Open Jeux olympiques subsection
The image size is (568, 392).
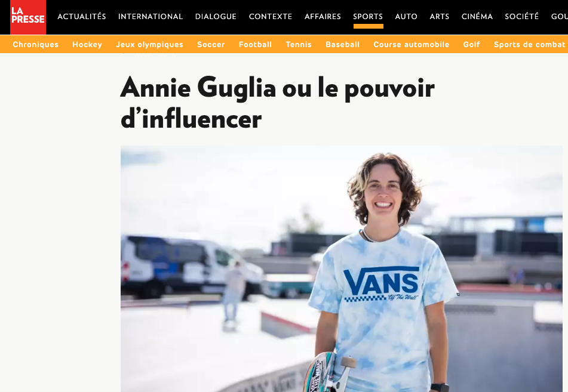point(149,45)
